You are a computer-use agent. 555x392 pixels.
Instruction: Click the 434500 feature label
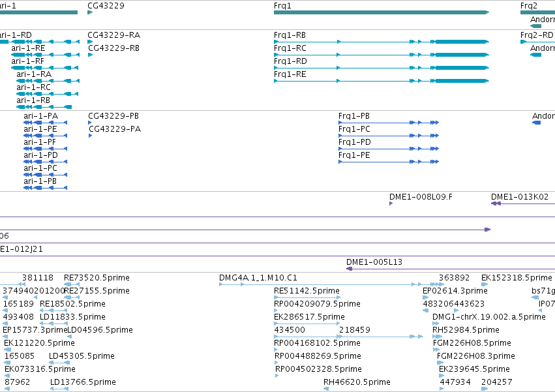(290, 330)
